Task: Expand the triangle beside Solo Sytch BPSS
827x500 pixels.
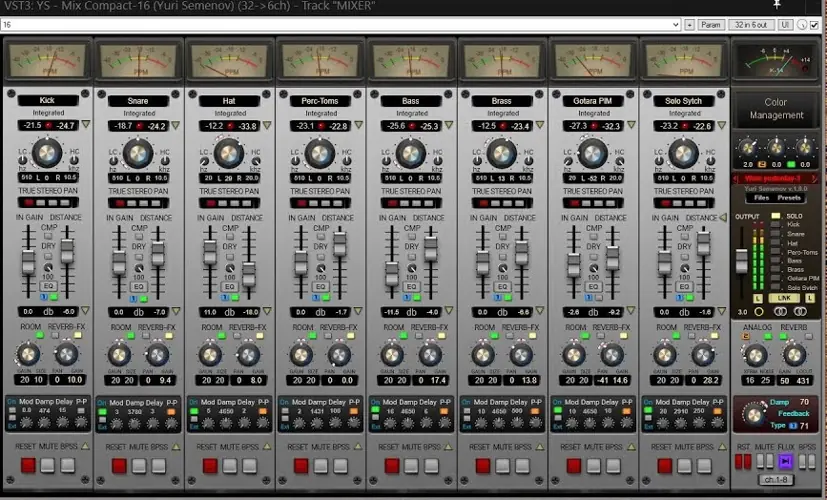Action: (x=720, y=447)
